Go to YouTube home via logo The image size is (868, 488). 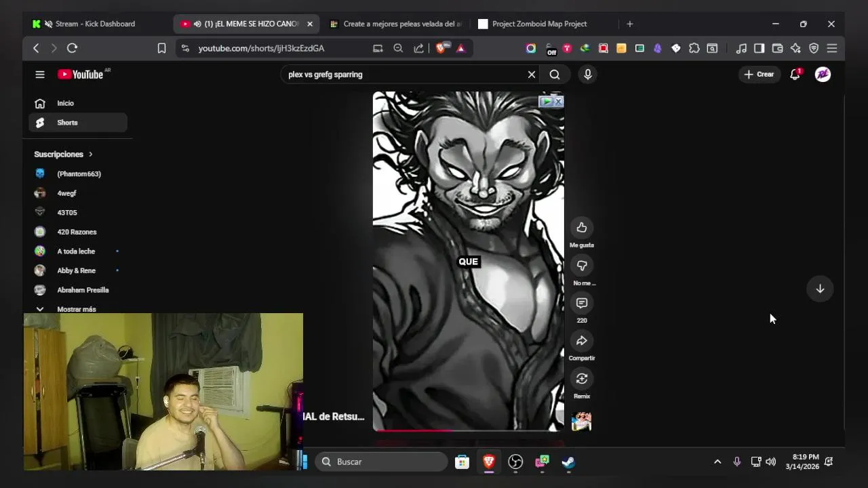(80, 75)
